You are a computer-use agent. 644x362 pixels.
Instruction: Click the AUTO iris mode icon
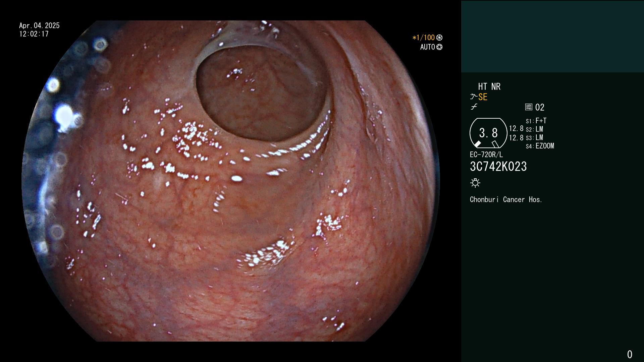pyautogui.click(x=439, y=47)
